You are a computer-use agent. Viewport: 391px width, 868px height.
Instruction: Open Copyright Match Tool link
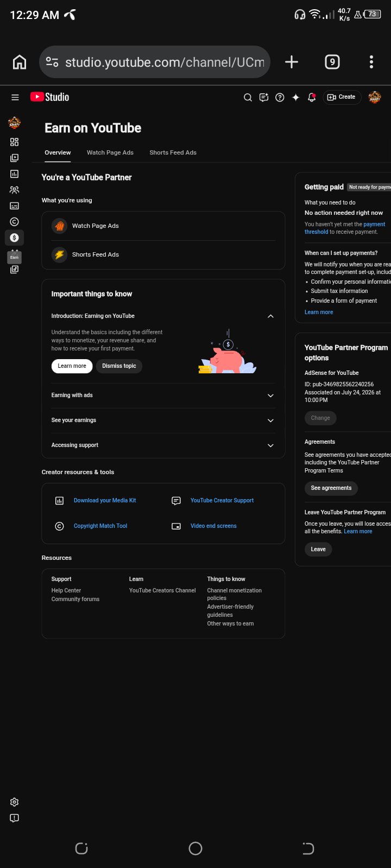coord(100,526)
